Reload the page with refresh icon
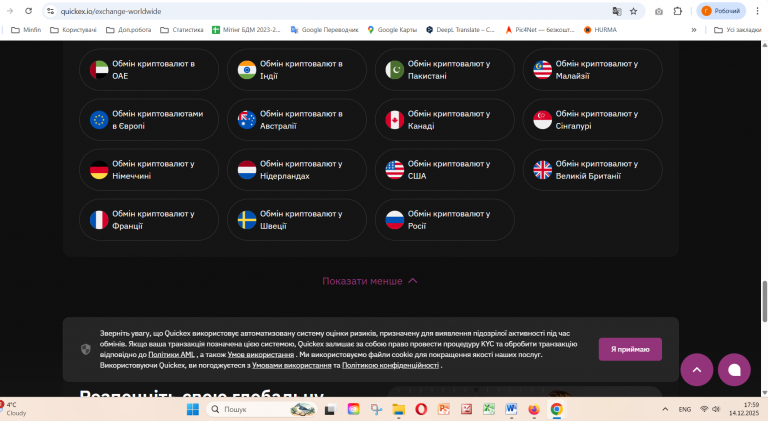The image size is (768, 421). point(28,11)
